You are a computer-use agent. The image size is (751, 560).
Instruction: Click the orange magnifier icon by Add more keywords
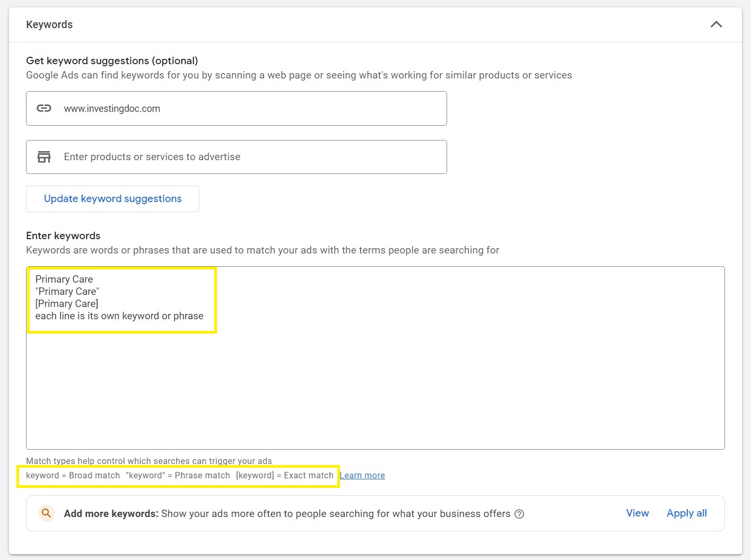pyautogui.click(x=47, y=513)
